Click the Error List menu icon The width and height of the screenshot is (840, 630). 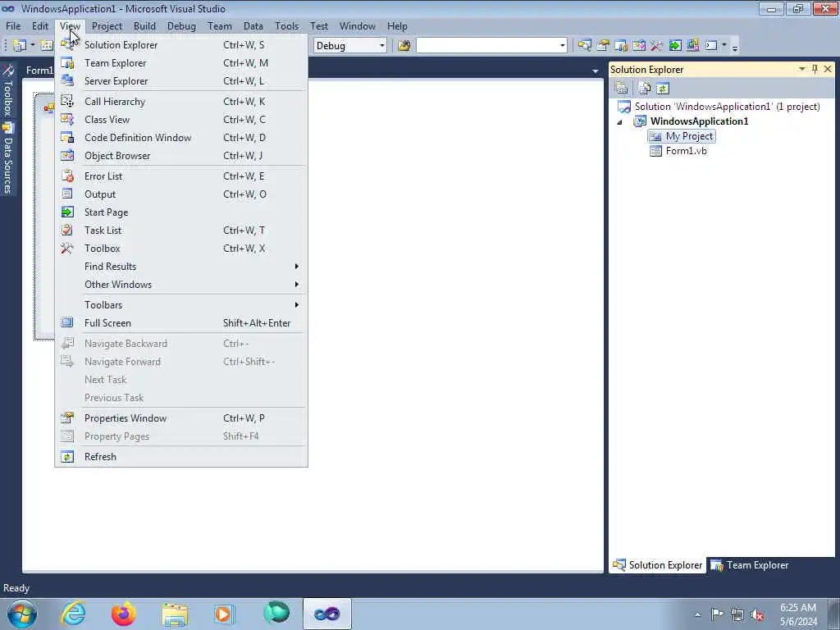[67, 176]
